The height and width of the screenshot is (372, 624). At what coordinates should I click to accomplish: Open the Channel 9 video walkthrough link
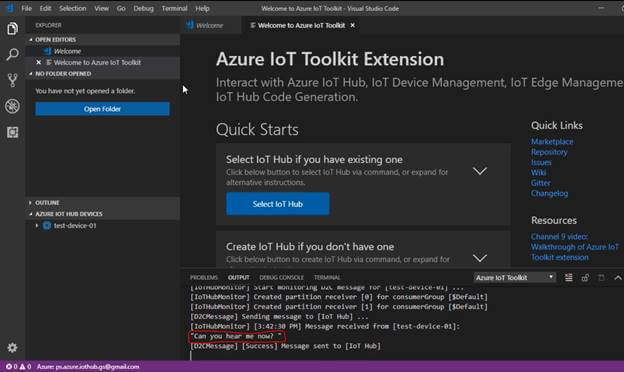[x=575, y=247]
